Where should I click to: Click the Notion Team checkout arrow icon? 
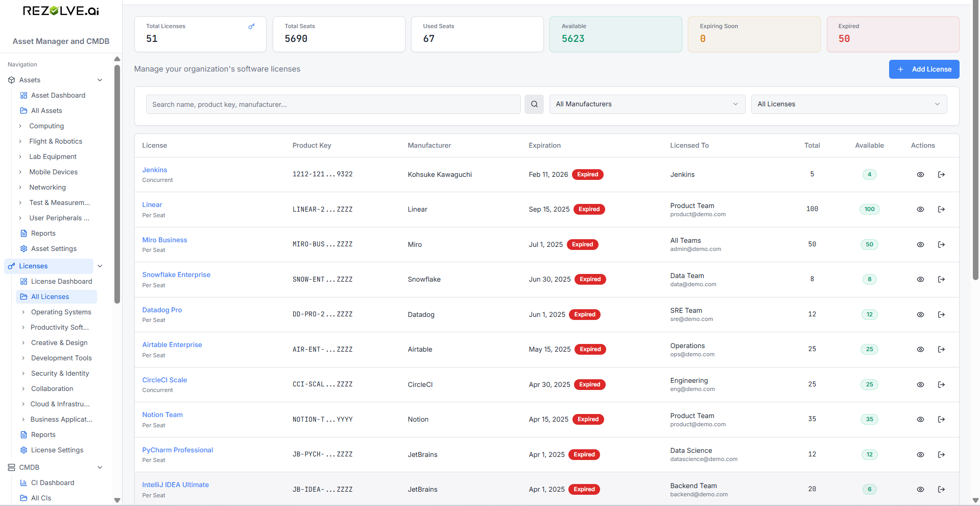coord(941,420)
